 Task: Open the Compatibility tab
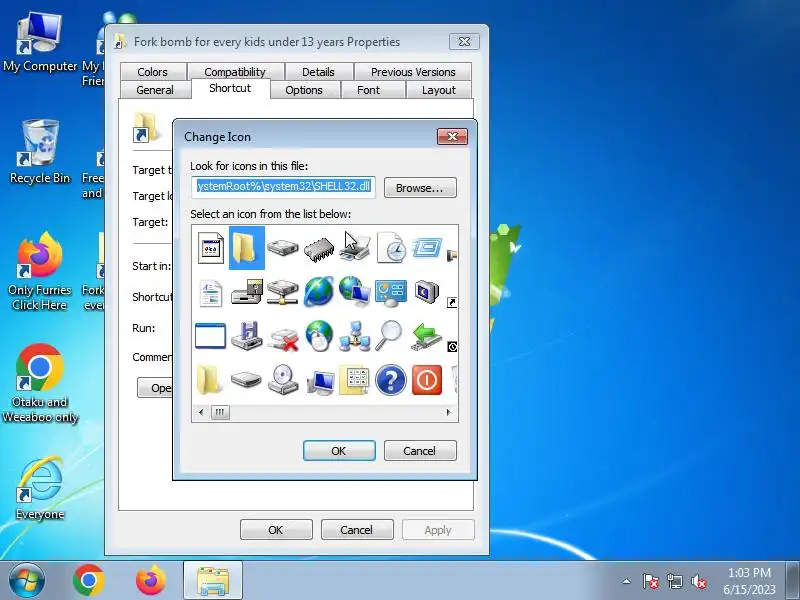235,72
